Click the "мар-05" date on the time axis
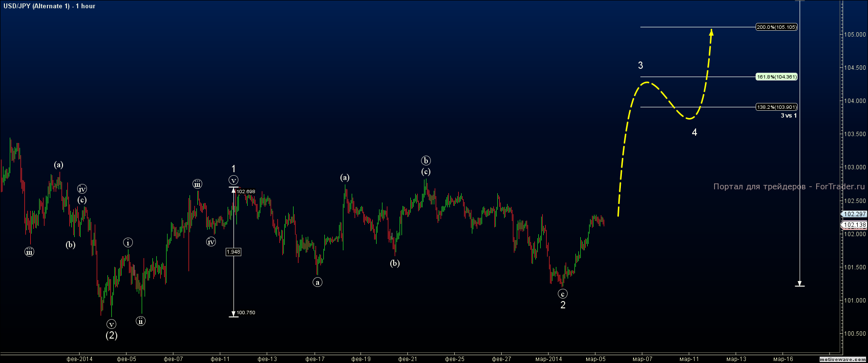 tap(595, 359)
